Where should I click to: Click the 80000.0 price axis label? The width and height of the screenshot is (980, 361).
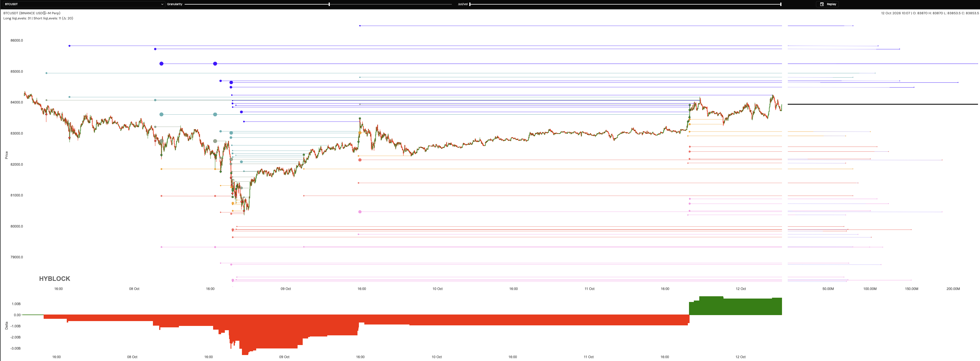16,226
